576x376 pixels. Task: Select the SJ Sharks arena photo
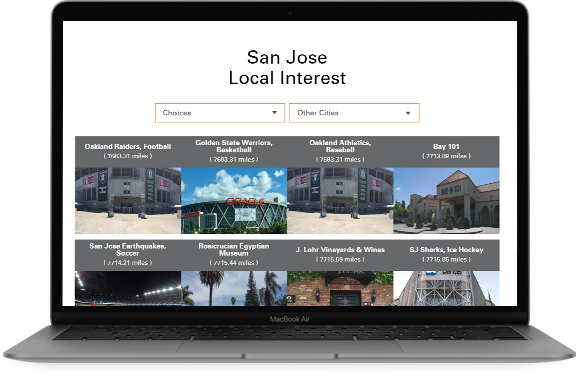click(x=446, y=288)
